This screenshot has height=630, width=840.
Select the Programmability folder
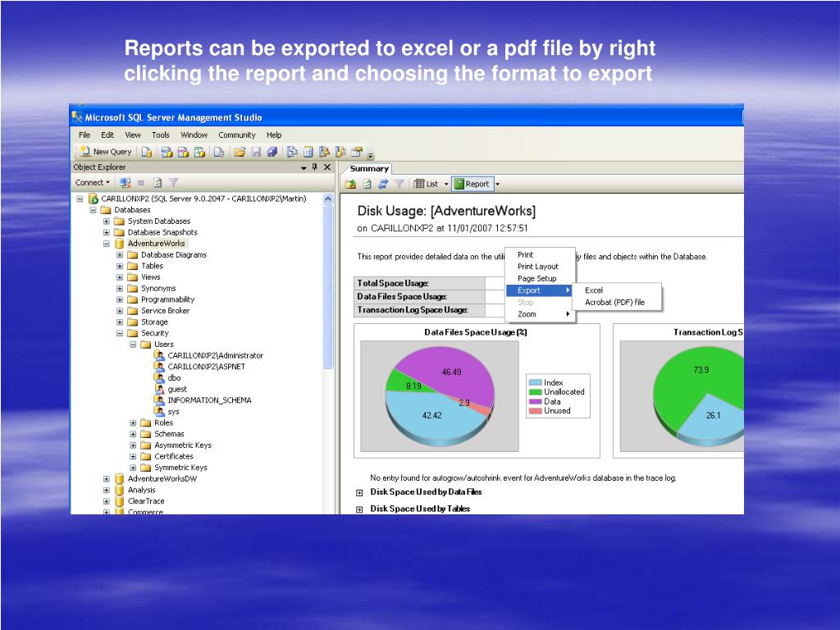pos(167,299)
